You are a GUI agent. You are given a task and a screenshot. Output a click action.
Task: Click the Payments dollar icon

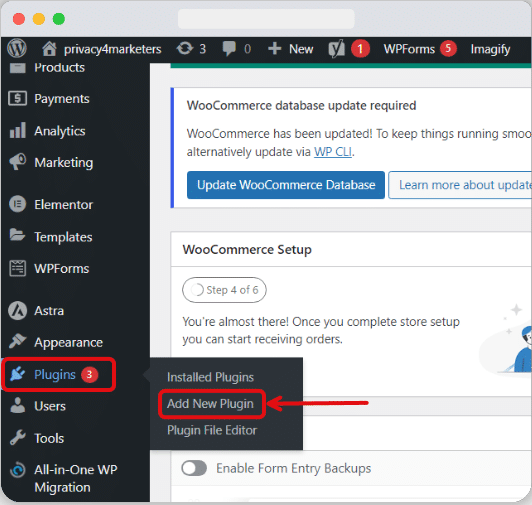(x=17, y=98)
